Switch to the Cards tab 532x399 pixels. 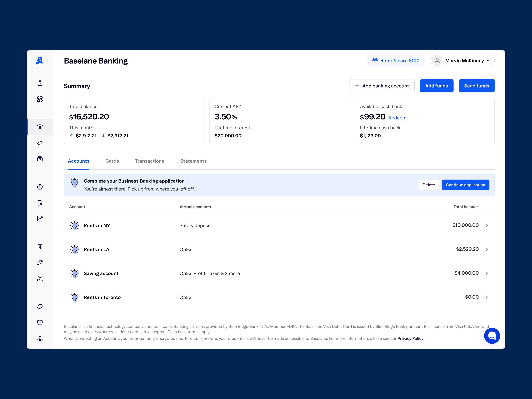pyautogui.click(x=112, y=161)
